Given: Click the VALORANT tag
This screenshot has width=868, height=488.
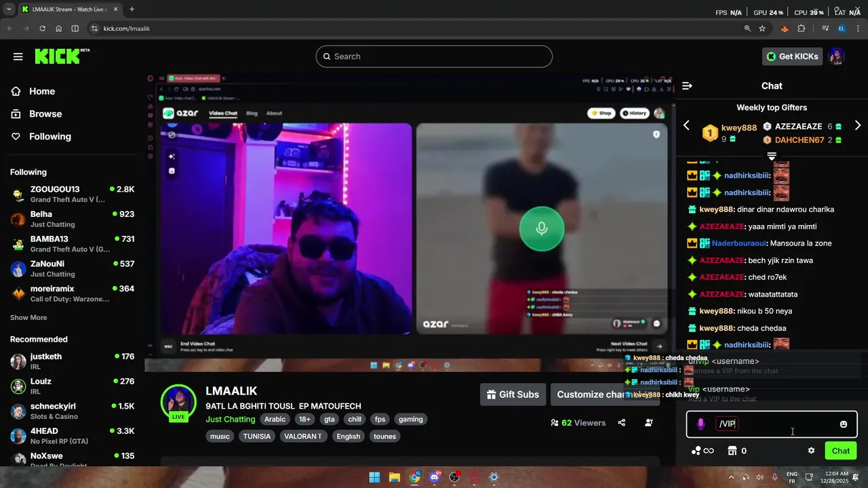Looking at the screenshot, I should (302, 436).
